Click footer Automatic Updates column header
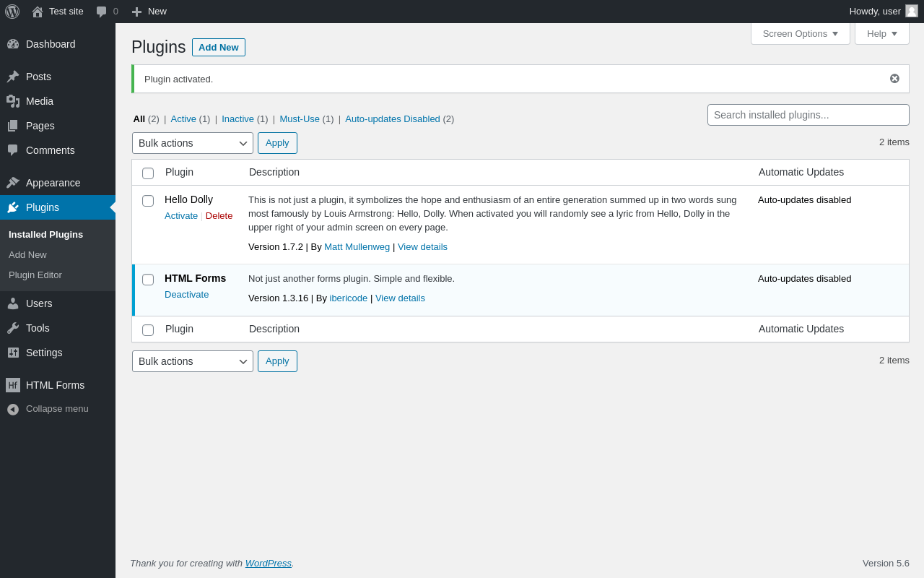The width and height of the screenshot is (924, 578). click(801, 329)
